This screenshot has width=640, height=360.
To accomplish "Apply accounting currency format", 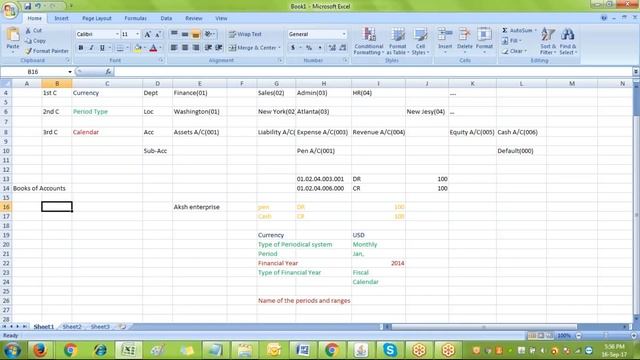I will coord(293,48).
